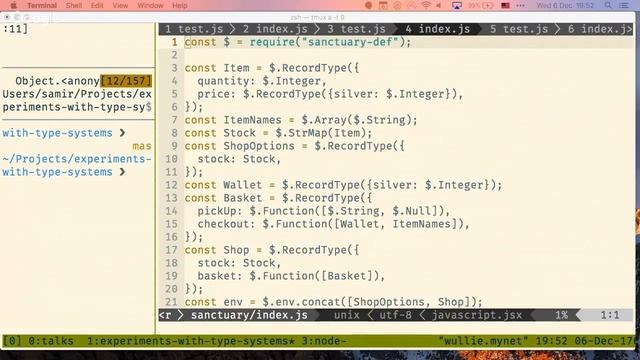The image size is (640, 360).
Task: Click the 'javascript.jsx' filetype indicator
Action: tap(477, 315)
